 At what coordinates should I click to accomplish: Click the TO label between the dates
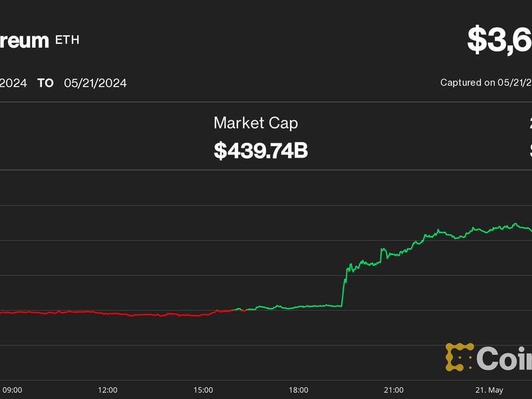coord(45,83)
